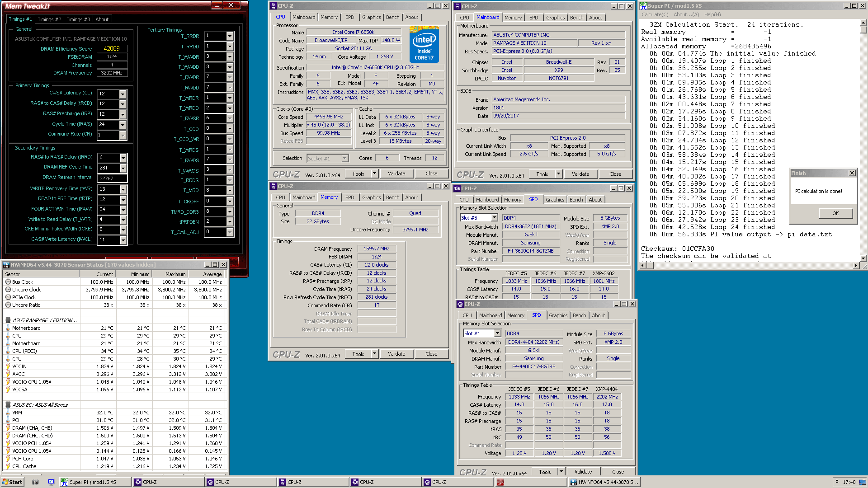
Task: Open the About tab in Mem TweakIt
Action: 102,19
